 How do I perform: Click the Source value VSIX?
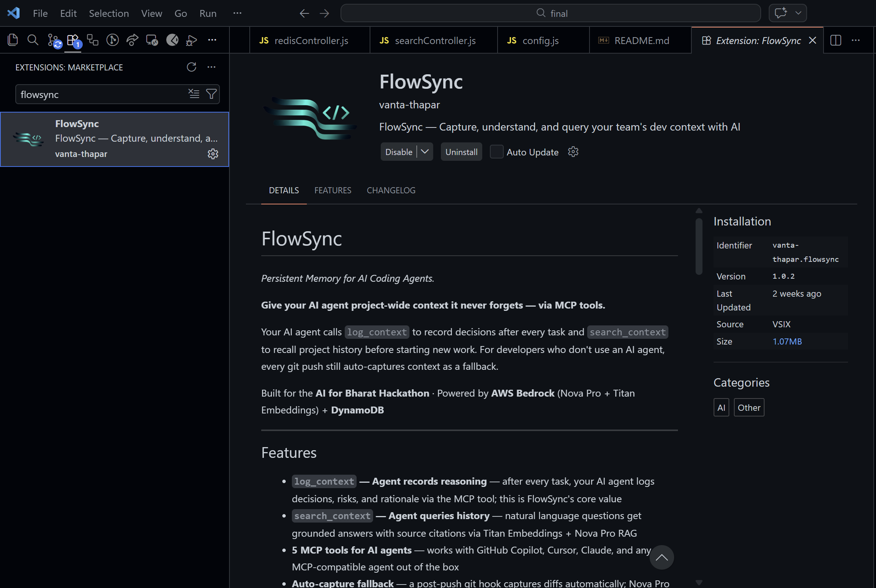781,324
